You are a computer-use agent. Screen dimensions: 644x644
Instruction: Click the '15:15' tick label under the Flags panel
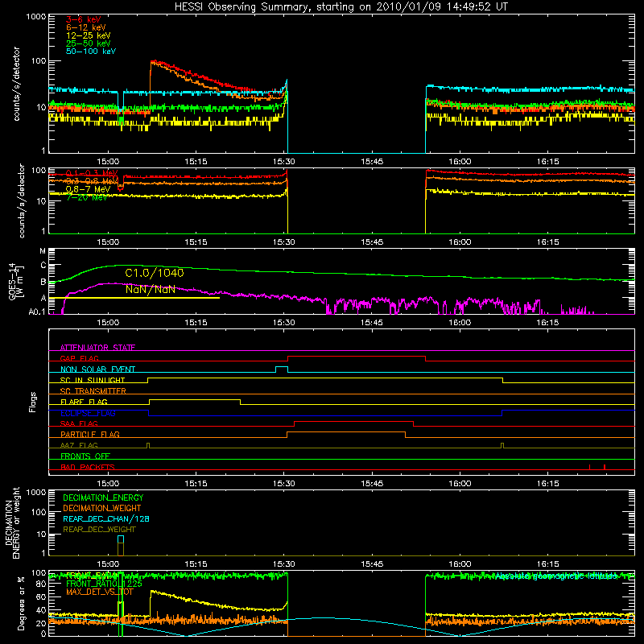pos(196,484)
